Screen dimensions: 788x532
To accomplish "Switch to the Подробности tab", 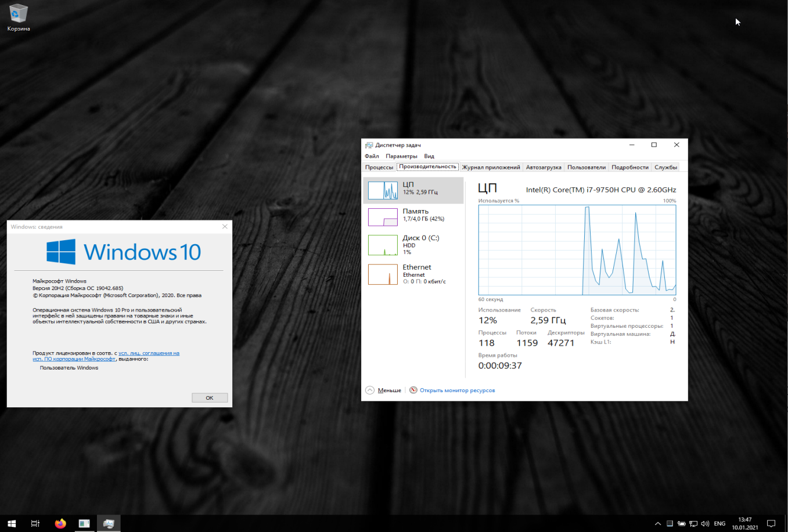I will pyautogui.click(x=630, y=167).
